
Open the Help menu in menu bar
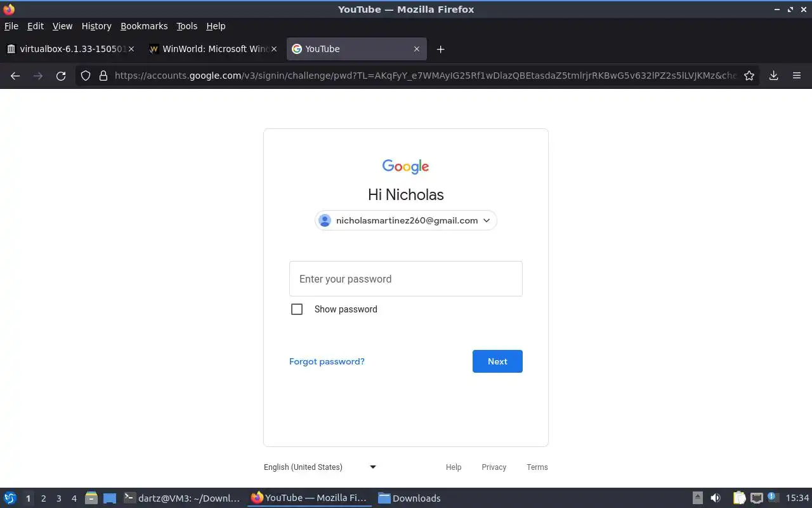(216, 26)
